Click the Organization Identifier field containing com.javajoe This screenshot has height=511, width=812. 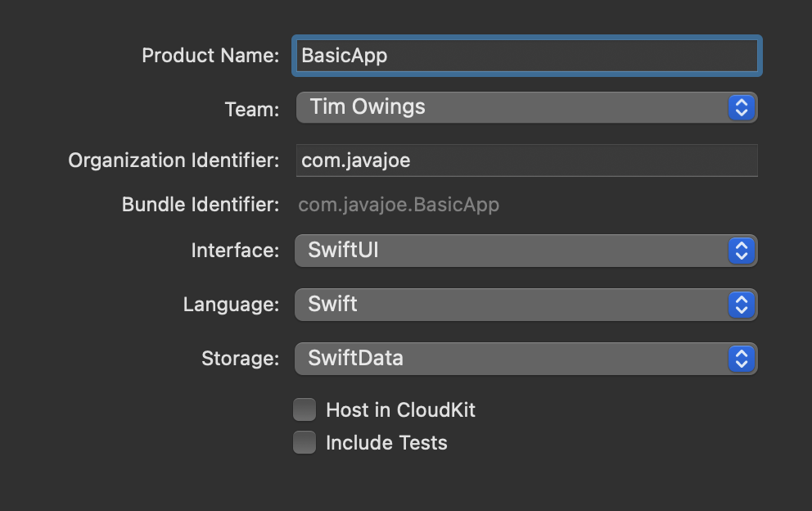click(526, 161)
